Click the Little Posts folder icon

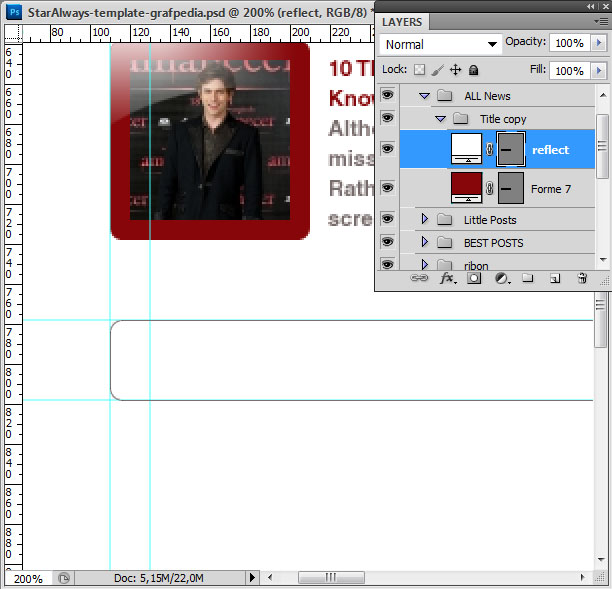(445, 219)
